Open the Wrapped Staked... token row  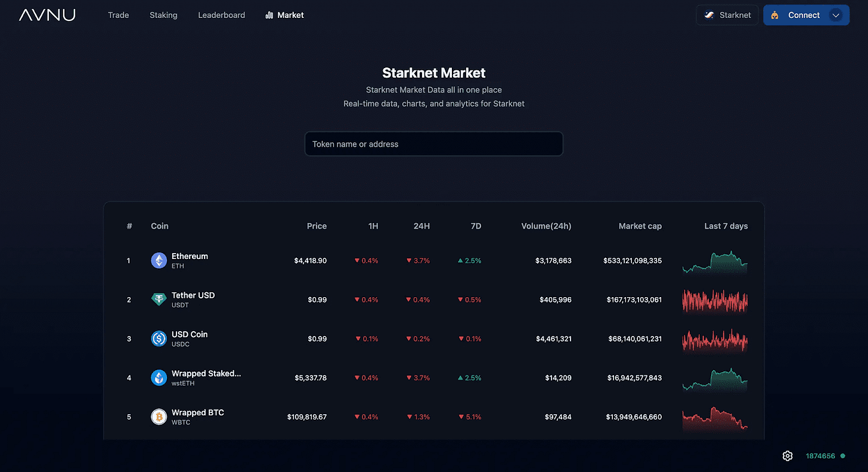(x=434, y=378)
